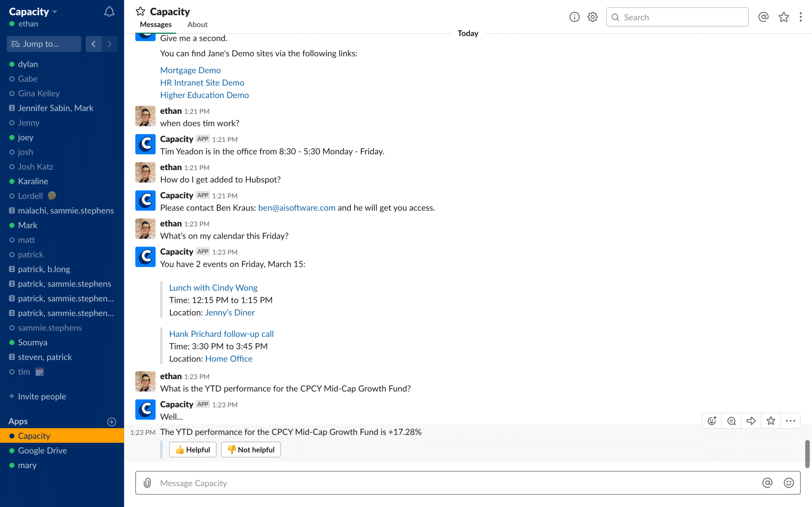Add an app with plus icon
Viewport: 812px width, 507px height.
point(111,421)
